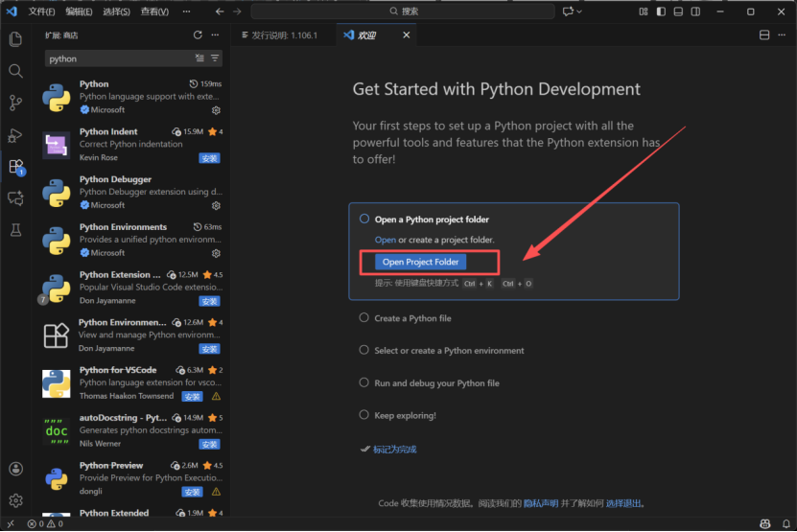797x532 pixels.
Task: Open the Accounts icon in activity bar
Action: [x=15, y=469]
